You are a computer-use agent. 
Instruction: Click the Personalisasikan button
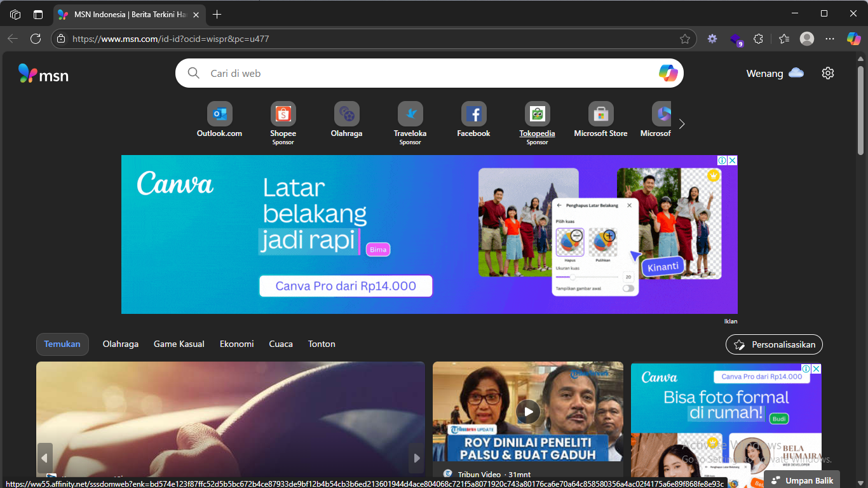pos(775,344)
